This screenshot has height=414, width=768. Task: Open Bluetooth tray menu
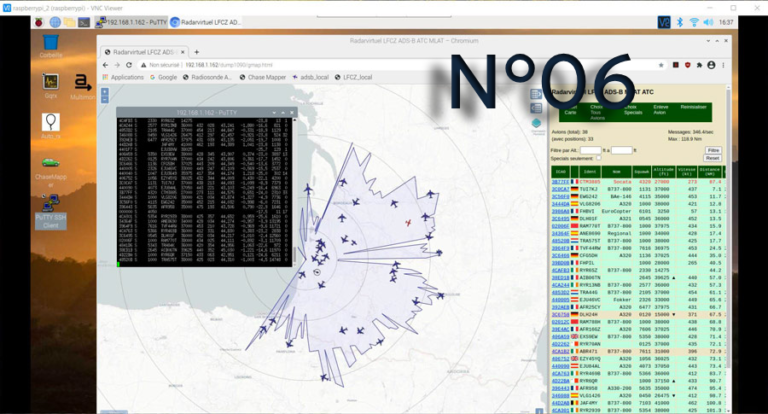coord(680,23)
